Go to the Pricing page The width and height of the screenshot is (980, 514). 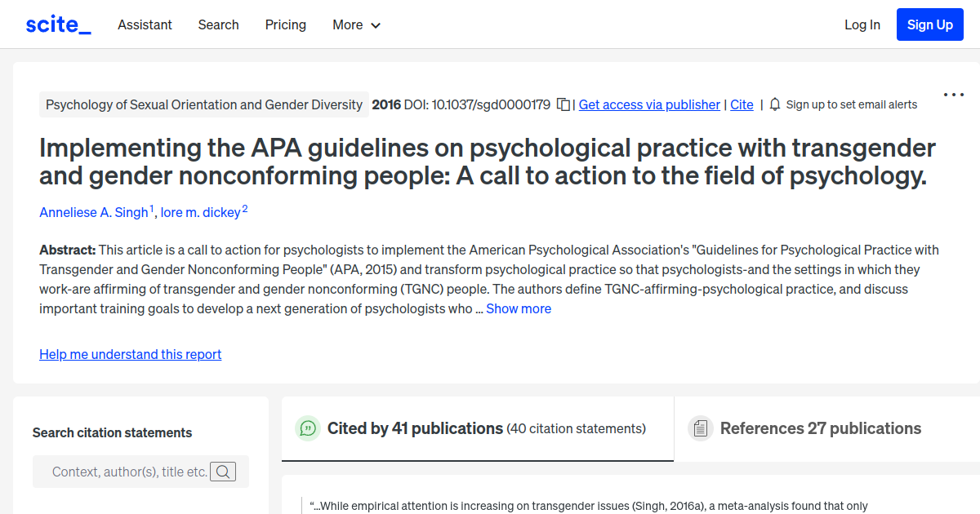pos(285,24)
